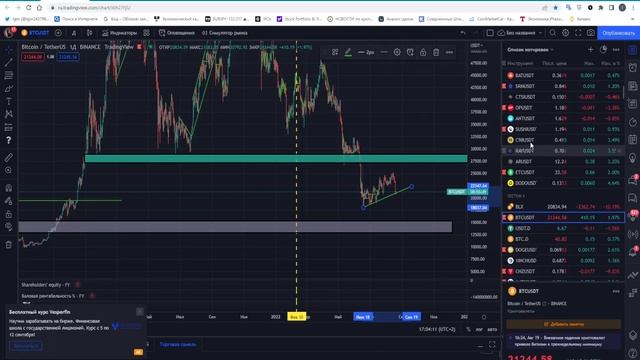Open the time zone 17:04:11 (UTC+2) menu
The width and height of the screenshot is (640, 360).
pos(437,329)
